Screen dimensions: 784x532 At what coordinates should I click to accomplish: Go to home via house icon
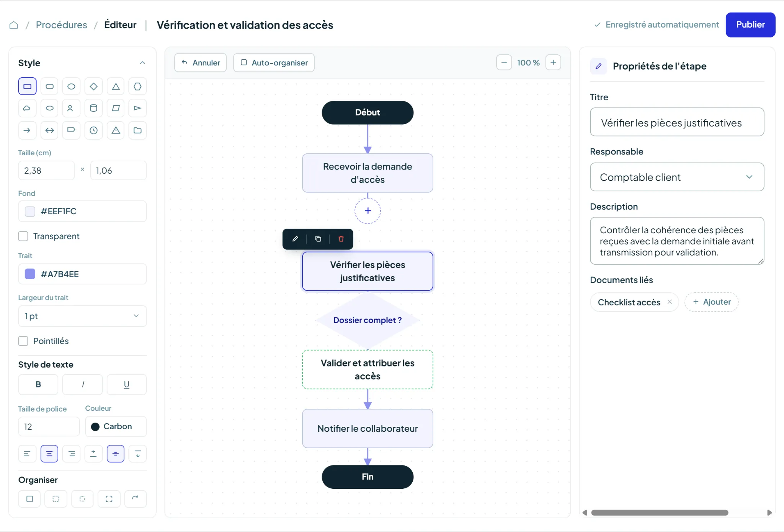tap(14, 25)
